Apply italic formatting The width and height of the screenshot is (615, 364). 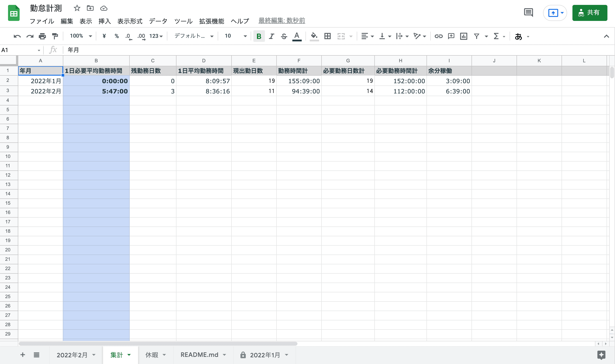coord(271,36)
